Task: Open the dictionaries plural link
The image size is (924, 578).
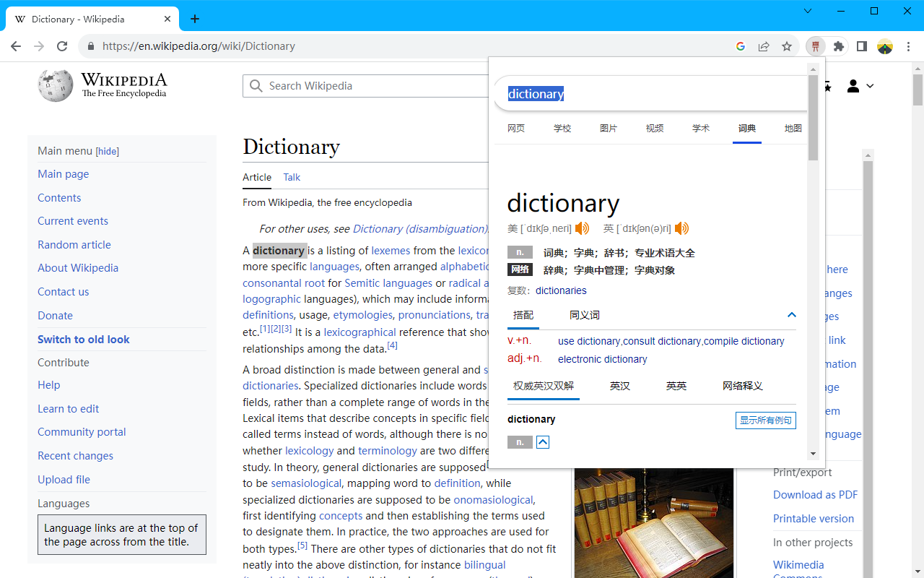Action: coord(561,290)
